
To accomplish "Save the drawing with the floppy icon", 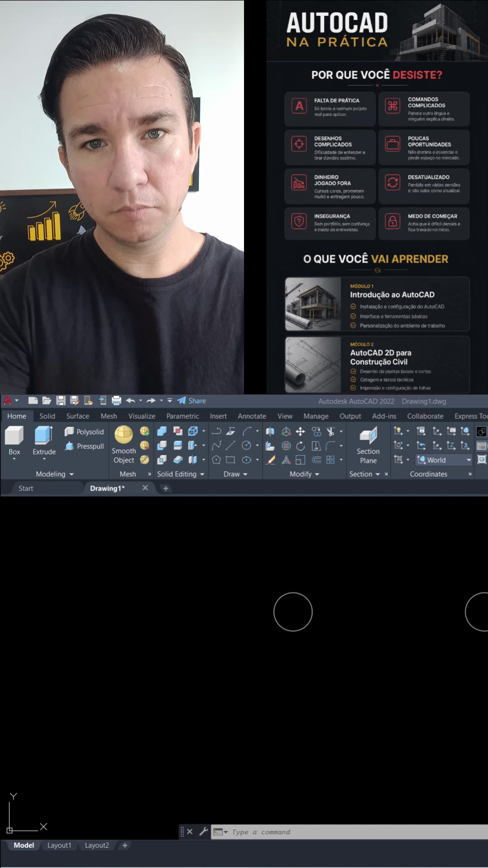I will (61, 401).
